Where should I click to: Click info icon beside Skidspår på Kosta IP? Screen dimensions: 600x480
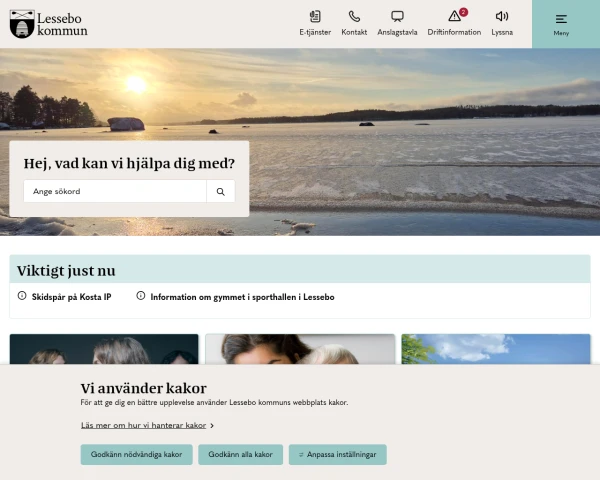point(22,296)
